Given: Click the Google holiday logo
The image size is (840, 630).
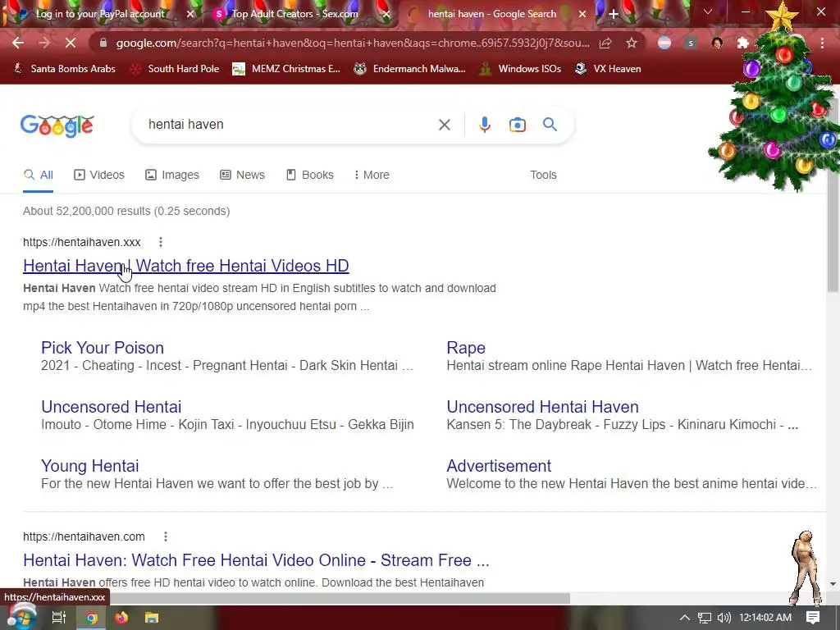Looking at the screenshot, I should click(x=57, y=126).
